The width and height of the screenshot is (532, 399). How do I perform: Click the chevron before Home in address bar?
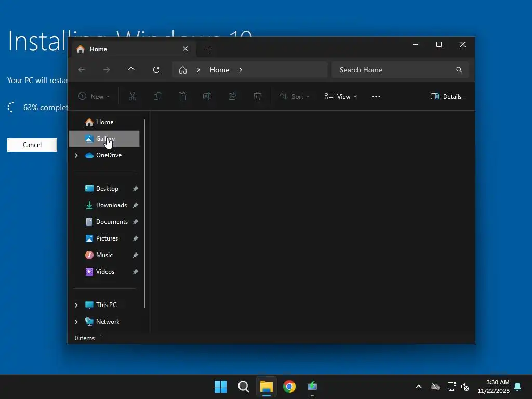(198, 70)
